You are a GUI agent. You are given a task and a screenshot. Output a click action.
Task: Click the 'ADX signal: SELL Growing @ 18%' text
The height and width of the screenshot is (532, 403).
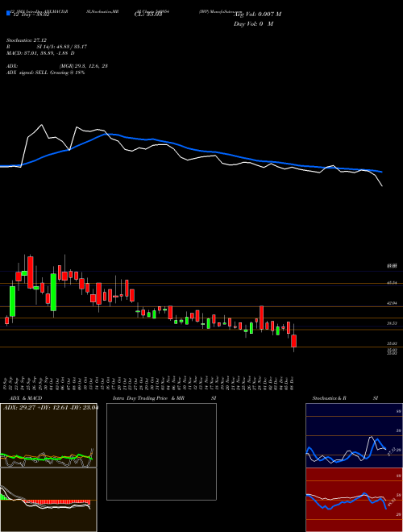coord(45,73)
